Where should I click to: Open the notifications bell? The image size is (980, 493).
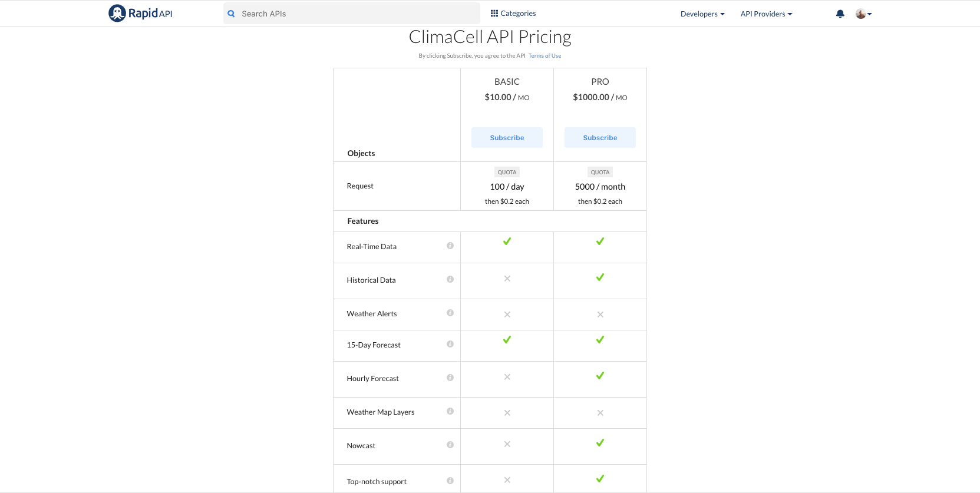(840, 14)
